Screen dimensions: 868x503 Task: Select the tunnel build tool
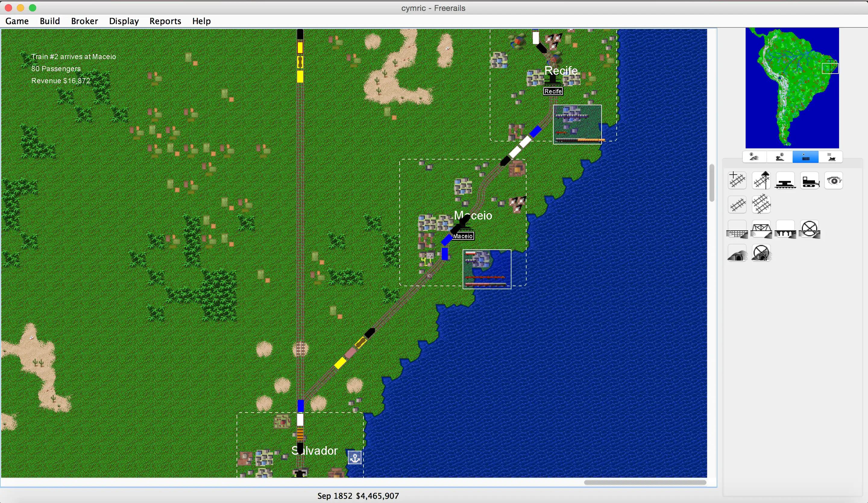736,253
